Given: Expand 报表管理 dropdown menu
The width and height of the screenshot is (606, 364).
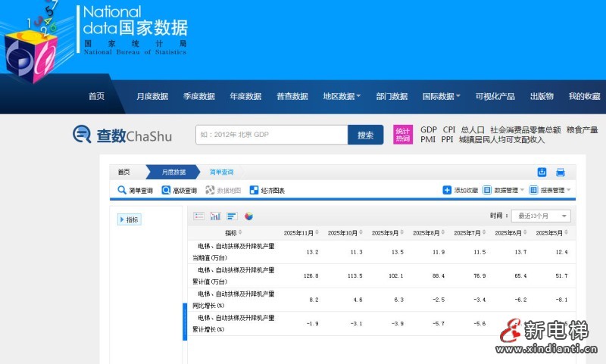Looking at the screenshot, I should pyautogui.click(x=551, y=191).
